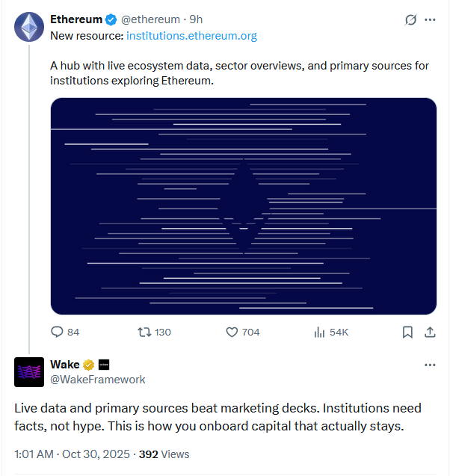Click Wake's gold verified badge
Viewport: 450px width, 476px height.
click(x=88, y=365)
